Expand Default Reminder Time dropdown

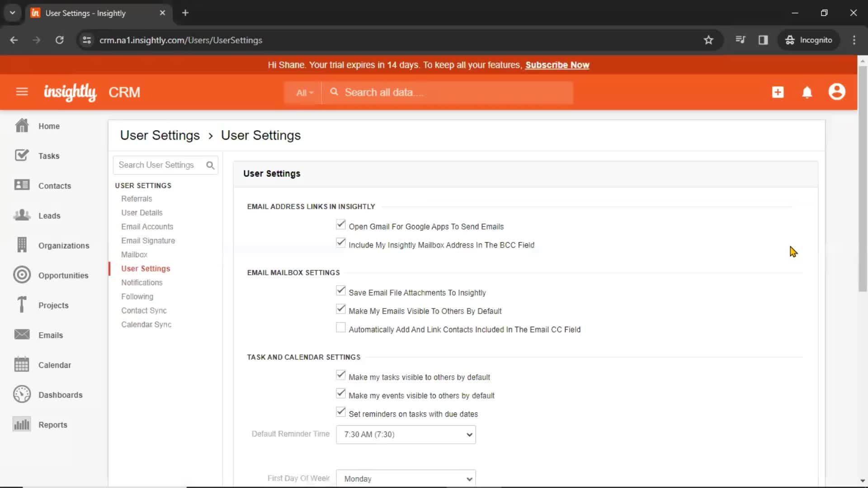(x=406, y=434)
